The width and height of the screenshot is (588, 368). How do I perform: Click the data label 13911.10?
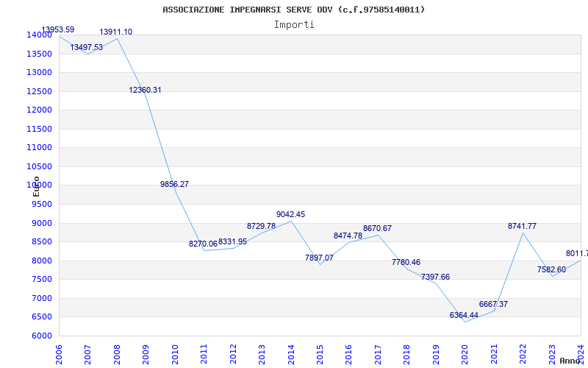pos(116,32)
